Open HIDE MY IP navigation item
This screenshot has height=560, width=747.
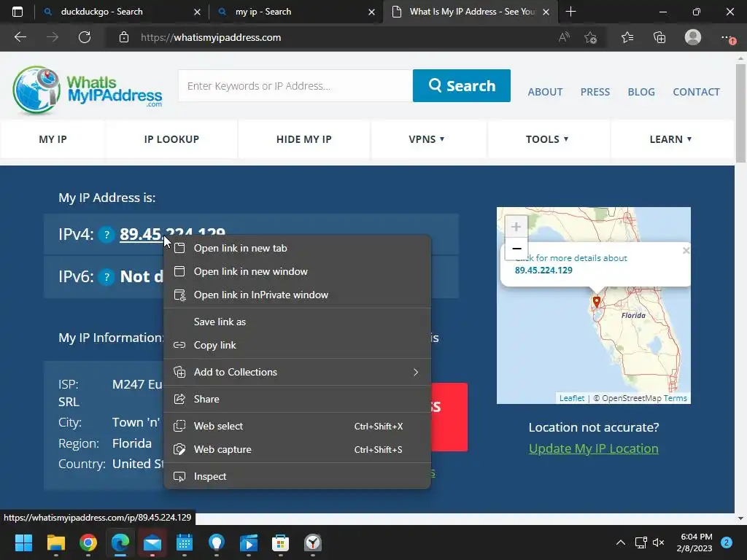[x=304, y=139]
